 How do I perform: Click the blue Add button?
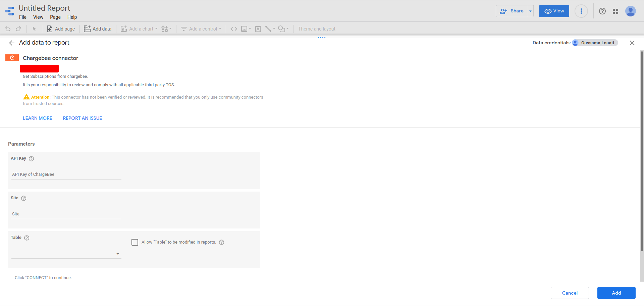(x=616, y=293)
